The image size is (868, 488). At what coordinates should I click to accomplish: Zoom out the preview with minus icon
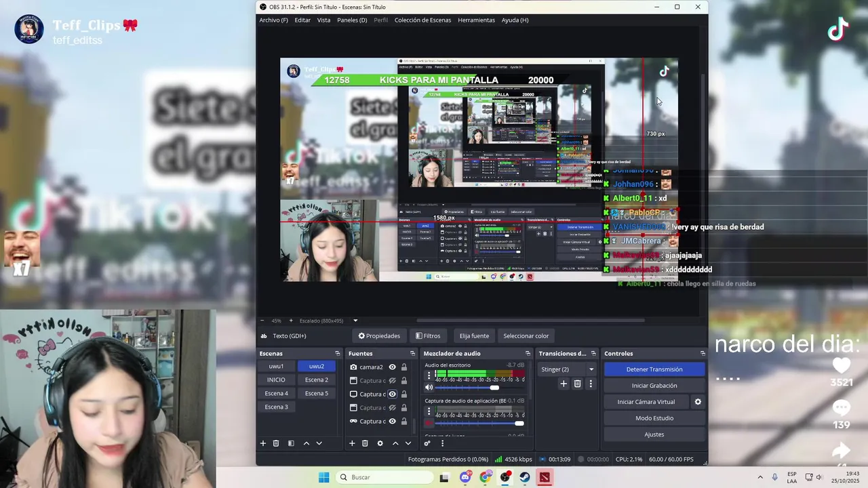point(262,321)
